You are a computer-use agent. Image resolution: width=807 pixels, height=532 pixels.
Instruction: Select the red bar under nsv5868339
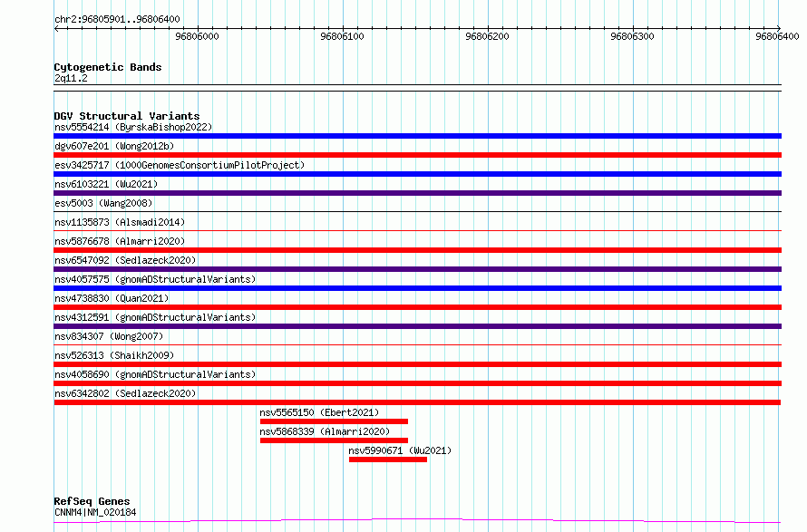tap(334, 440)
